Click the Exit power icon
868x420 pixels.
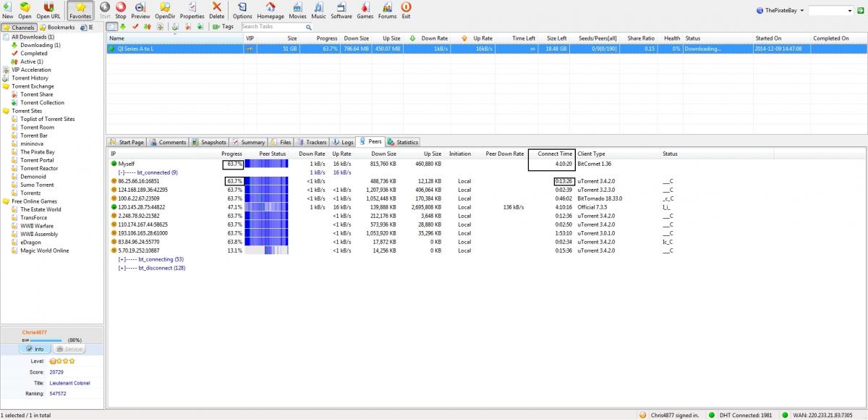406,7
